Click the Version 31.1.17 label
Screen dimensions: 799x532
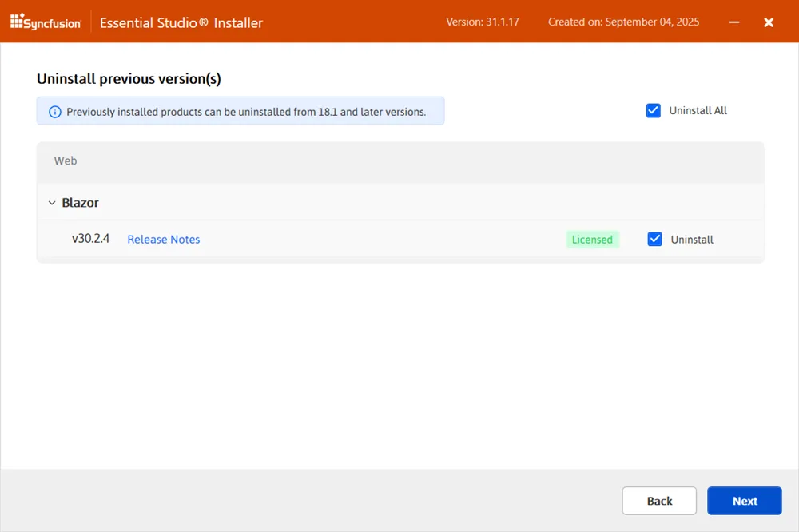click(x=483, y=22)
